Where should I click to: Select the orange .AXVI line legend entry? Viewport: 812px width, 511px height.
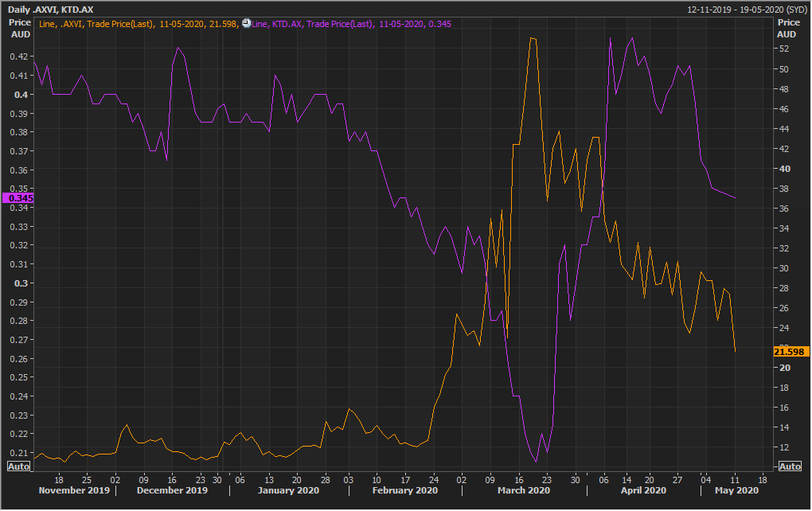tap(139, 24)
